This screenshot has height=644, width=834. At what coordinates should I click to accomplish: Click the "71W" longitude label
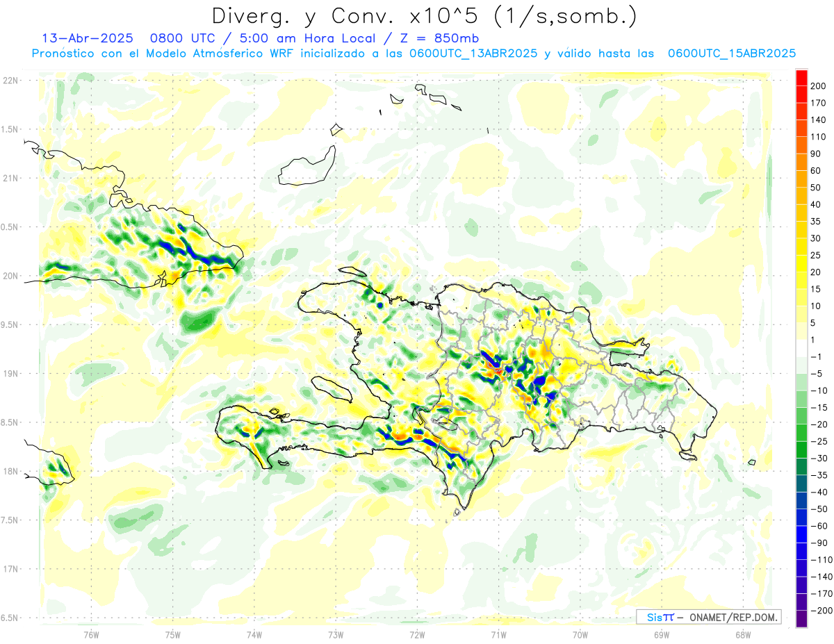(x=498, y=634)
